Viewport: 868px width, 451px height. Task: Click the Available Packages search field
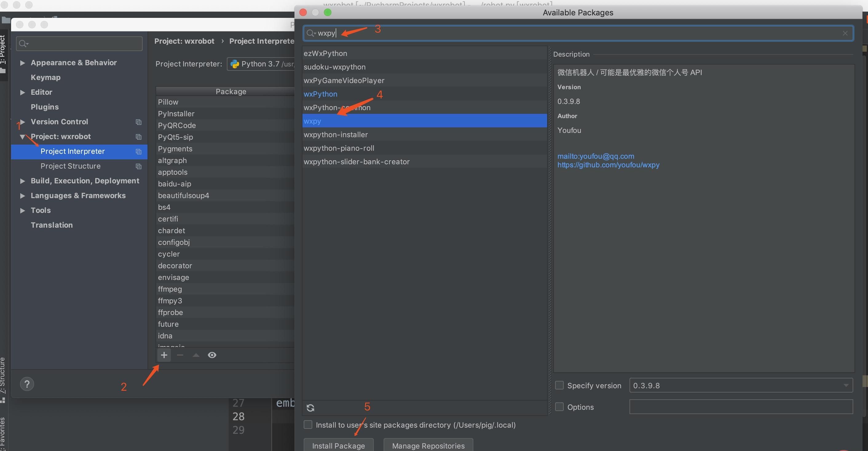578,33
